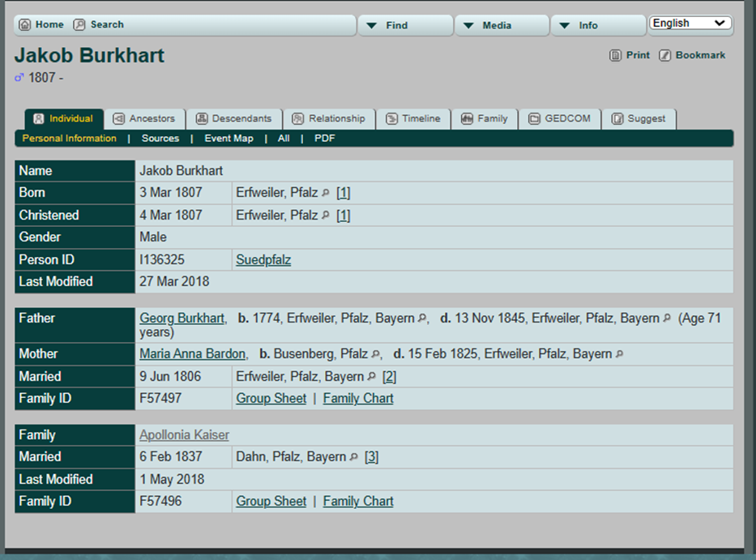Click the Search magnifier icon in the top bar

click(79, 25)
